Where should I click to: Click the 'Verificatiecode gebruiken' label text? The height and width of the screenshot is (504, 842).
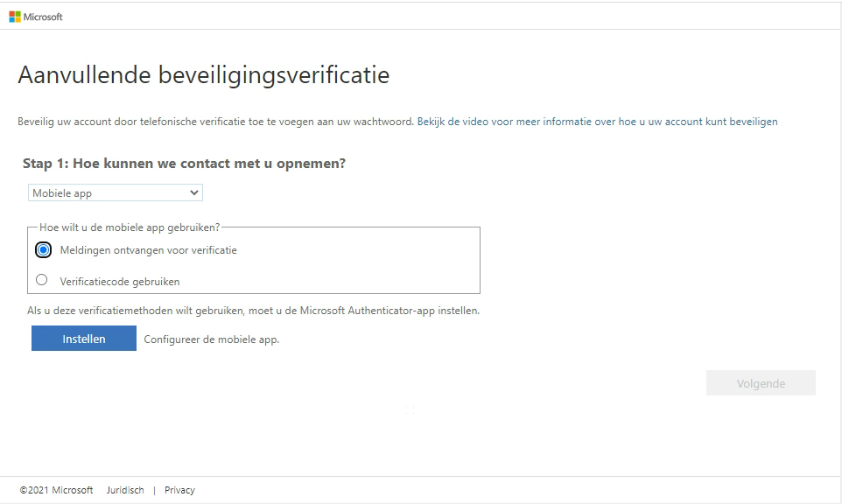tap(120, 282)
